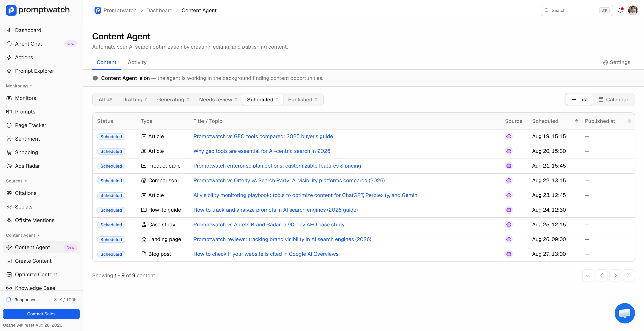Open Page Tracker
The image size is (644, 331).
point(41,125)
